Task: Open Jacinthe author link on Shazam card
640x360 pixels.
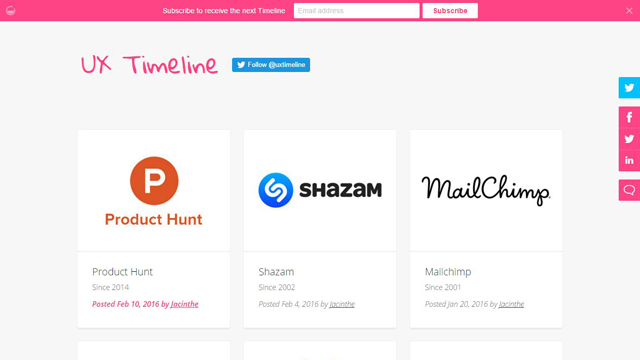Action: coord(342,304)
